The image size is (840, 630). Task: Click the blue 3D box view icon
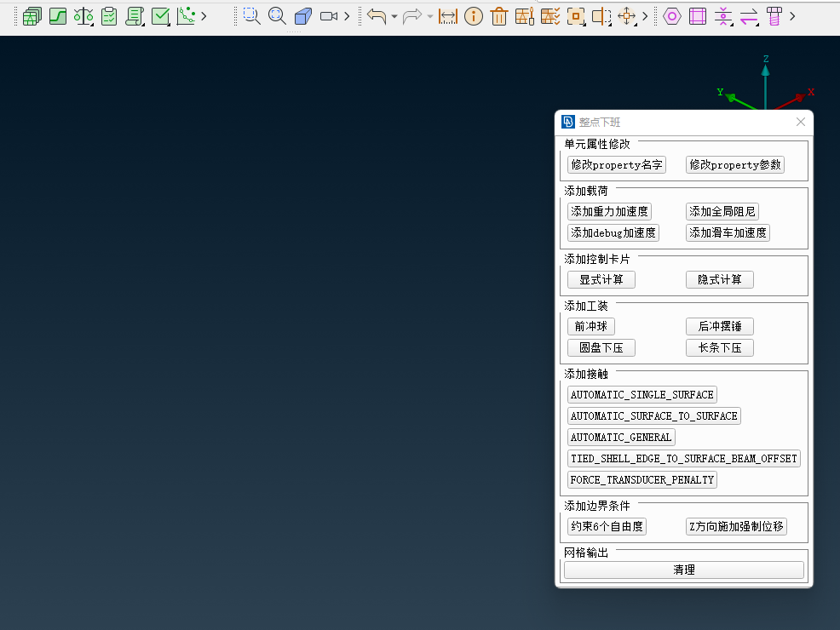(x=303, y=16)
